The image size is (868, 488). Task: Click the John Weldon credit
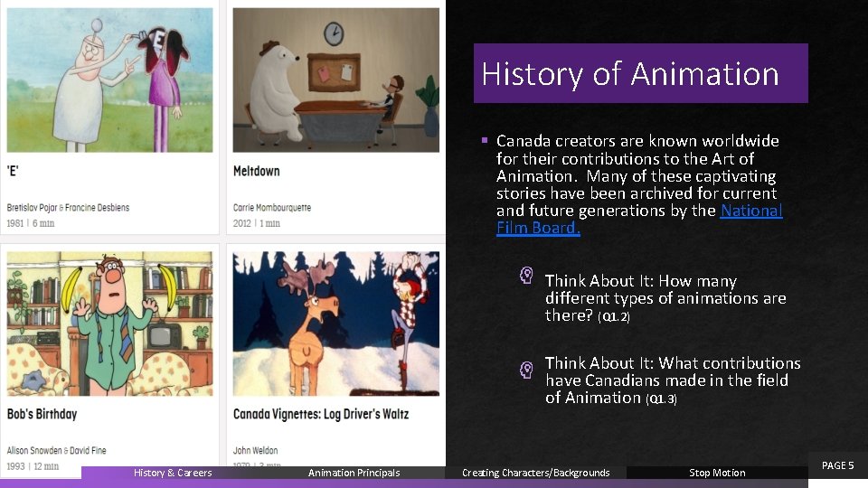click(255, 450)
